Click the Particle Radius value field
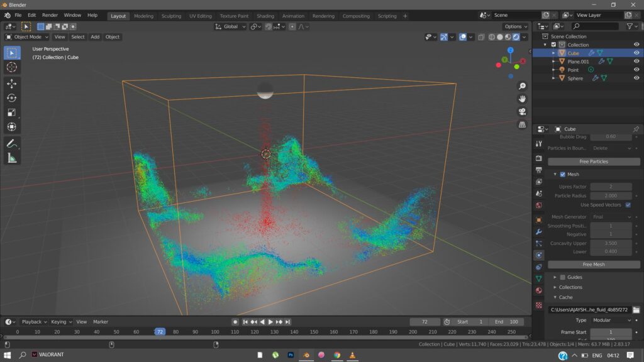644x362 pixels. [x=611, y=196]
